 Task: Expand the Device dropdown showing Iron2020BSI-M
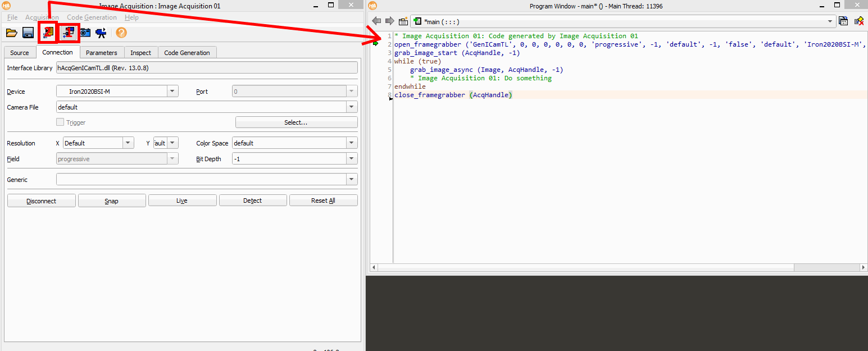172,92
